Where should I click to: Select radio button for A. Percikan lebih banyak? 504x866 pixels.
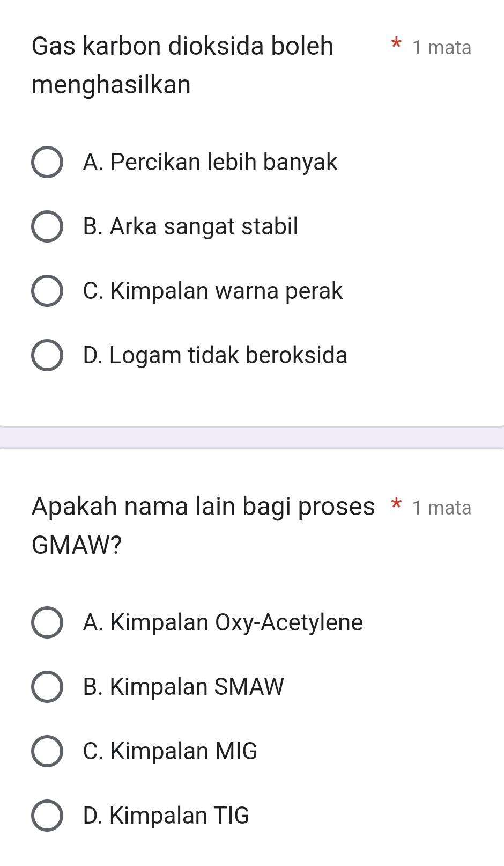(47, 162)
